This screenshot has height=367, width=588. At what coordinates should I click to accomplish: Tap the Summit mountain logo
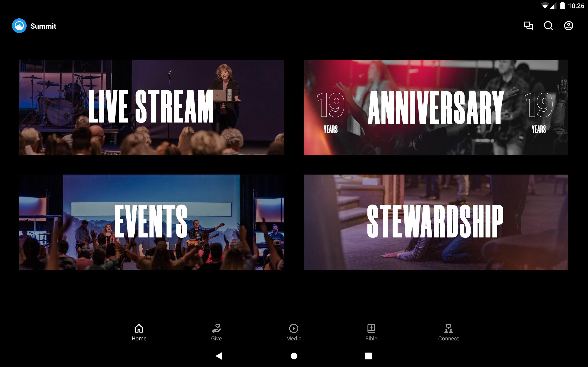[x=19, y=26]
